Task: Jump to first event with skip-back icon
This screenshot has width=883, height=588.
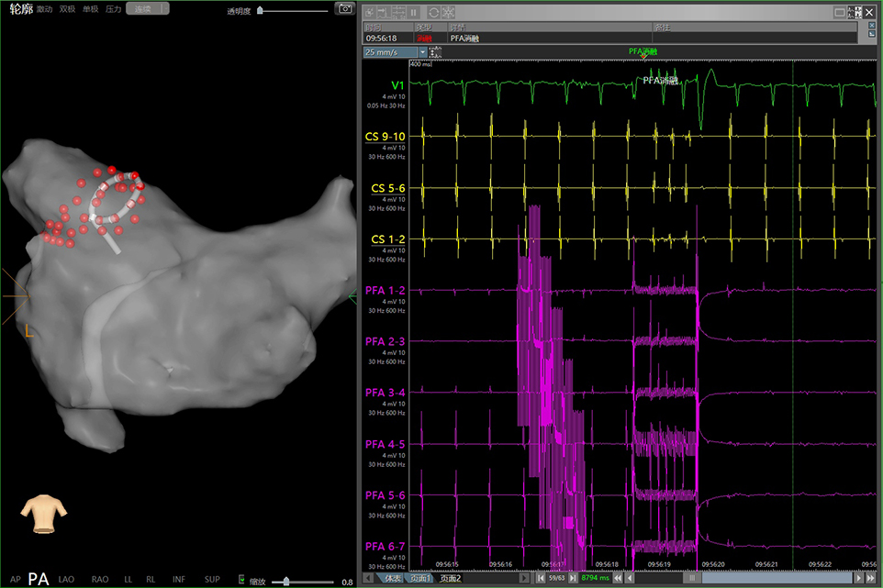Action: pos(540,578)
